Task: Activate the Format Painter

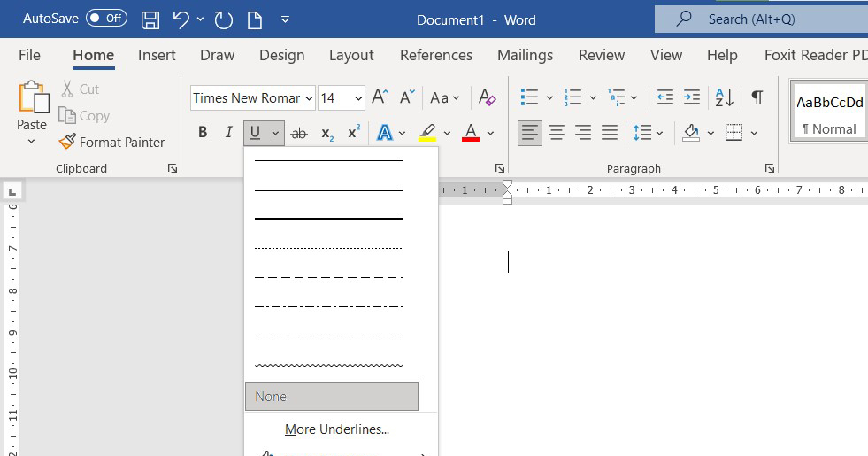Action: point(111,142)
